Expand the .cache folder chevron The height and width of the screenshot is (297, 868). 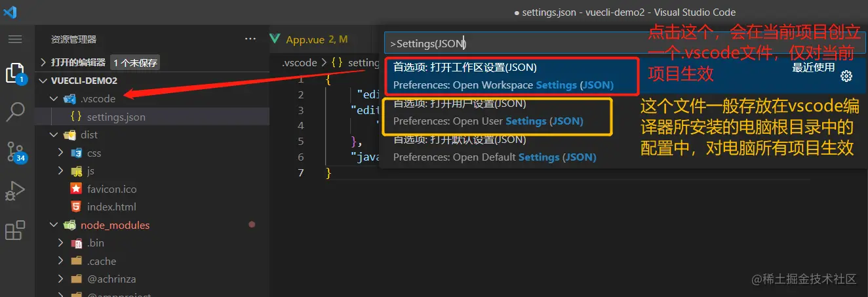click(60, 261)
